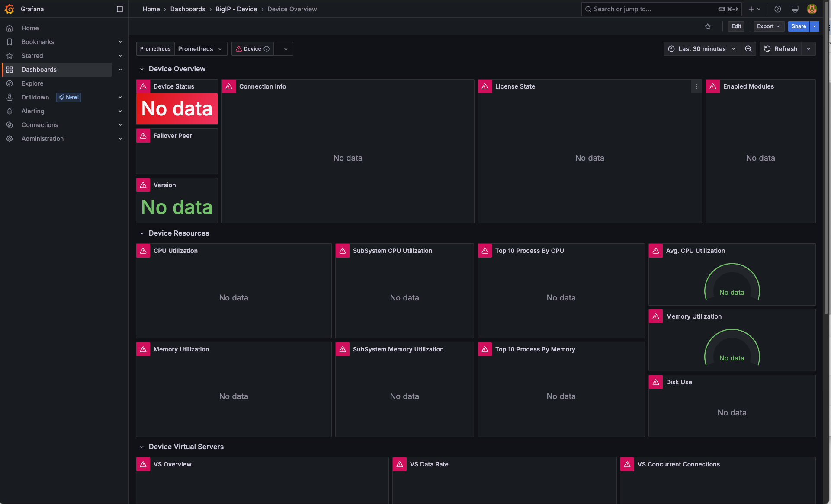The height and width of the screenshot is (504, 831).
Task: Click the search or jump to field
Action: click(x=640, y=9)
